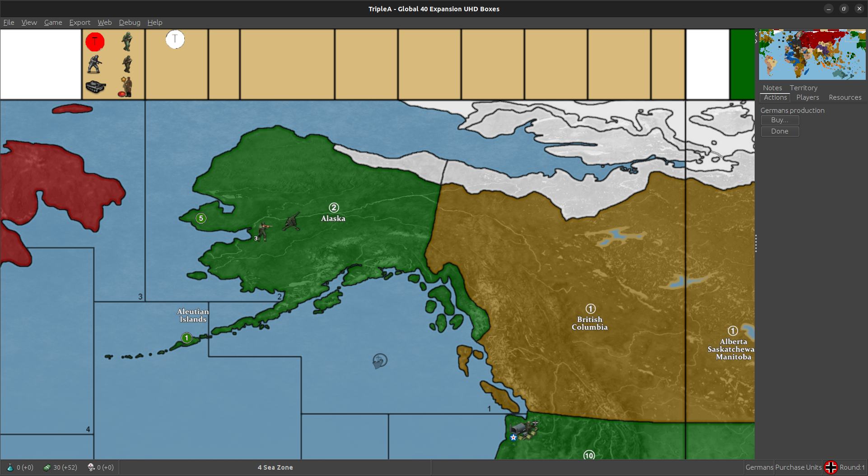Click the '4 Sea Zone' status text
The height and width of the screenshot is (476, 868).
tap(275, 467)
